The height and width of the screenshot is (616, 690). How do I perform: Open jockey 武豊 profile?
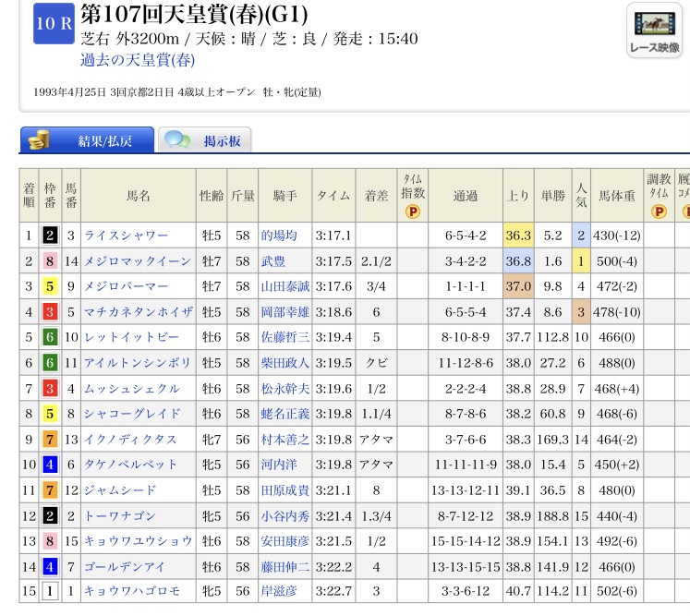[273, 261]
